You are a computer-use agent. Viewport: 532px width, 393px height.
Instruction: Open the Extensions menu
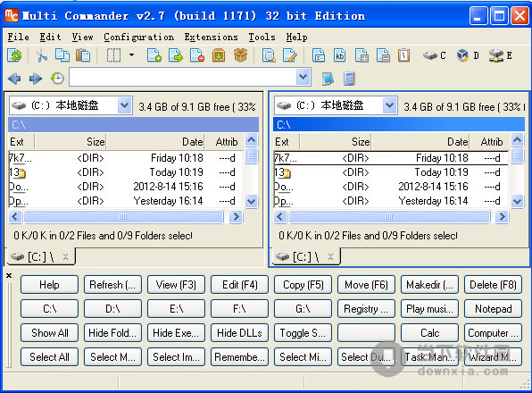point(211,37)
